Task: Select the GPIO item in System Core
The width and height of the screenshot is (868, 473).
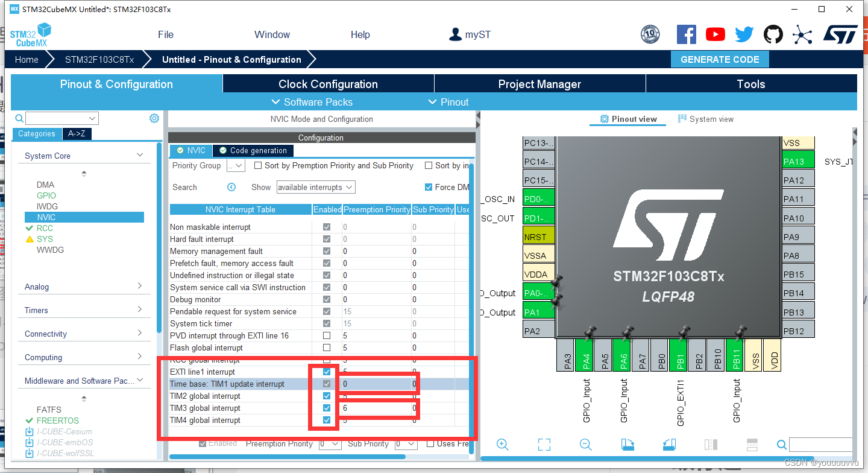Action: pyautogui.click(x=46, y=195)
